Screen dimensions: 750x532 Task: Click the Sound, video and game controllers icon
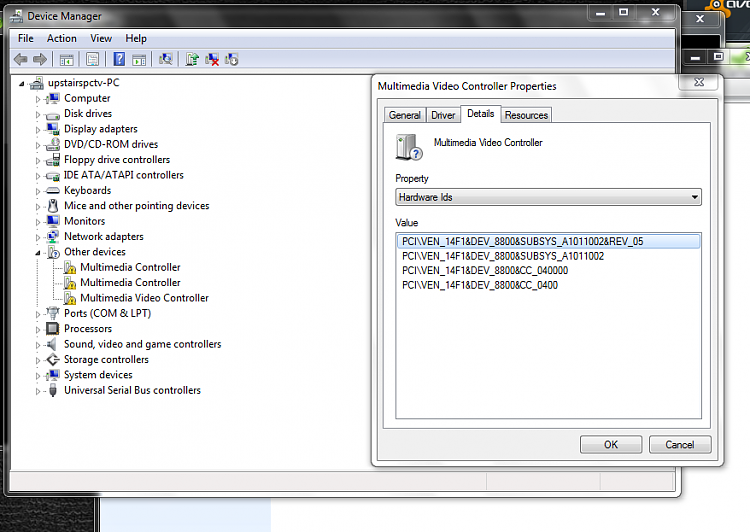coord(53,344)
